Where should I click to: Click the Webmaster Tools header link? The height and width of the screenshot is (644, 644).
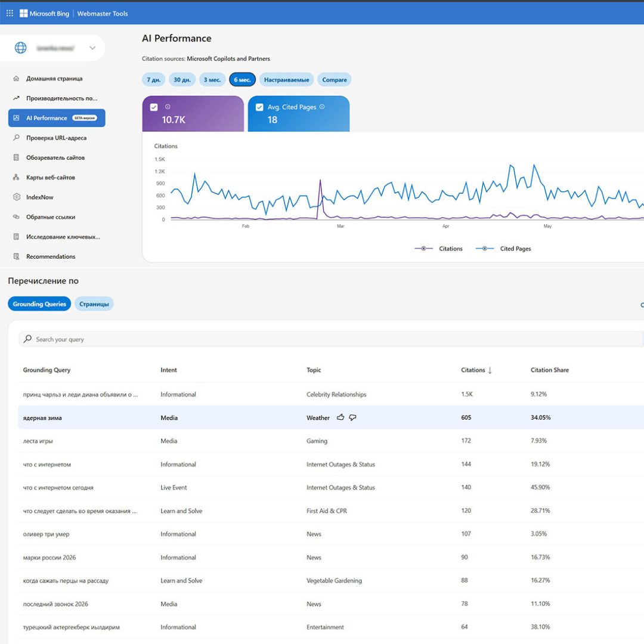coord(103,14)
